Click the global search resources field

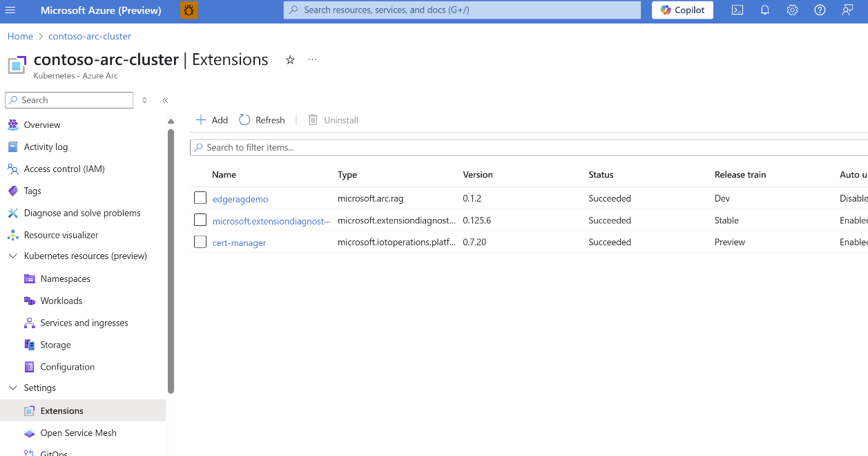(x=462, y=10)
